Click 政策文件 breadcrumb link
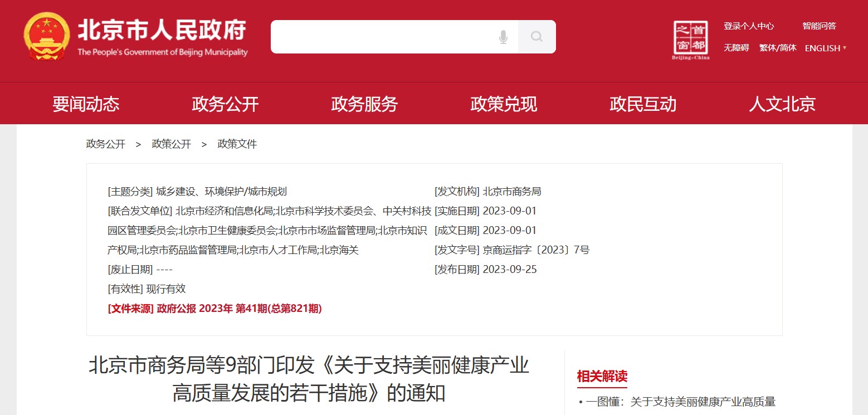This screenshot has height=415, width=868. coord(237,144)
